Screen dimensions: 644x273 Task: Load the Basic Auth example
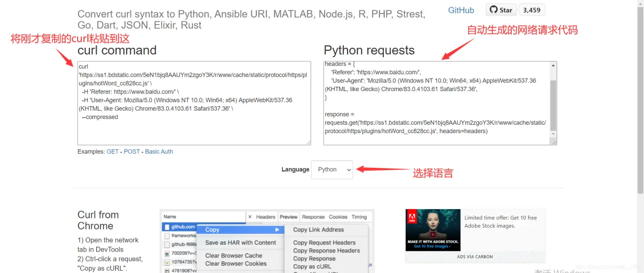coord(159,152)
